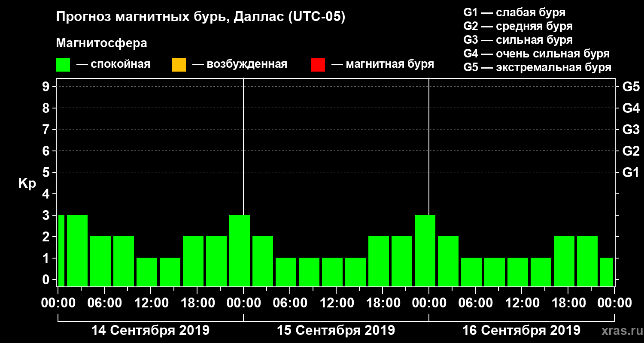Click the G5 label on right axis

coord(631,87)
